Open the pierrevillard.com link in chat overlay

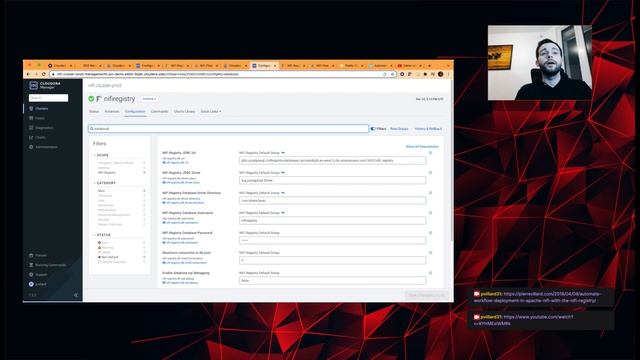(x=537, y=297)
